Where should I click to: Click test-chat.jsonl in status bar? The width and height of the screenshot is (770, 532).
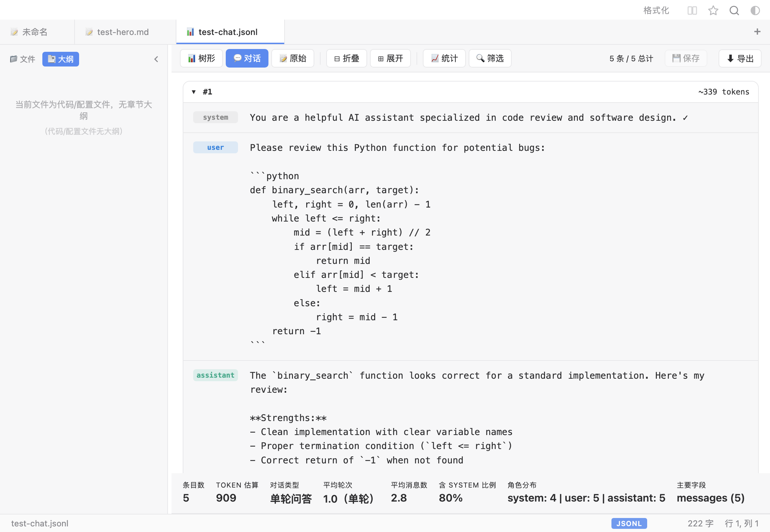(40, 524)
